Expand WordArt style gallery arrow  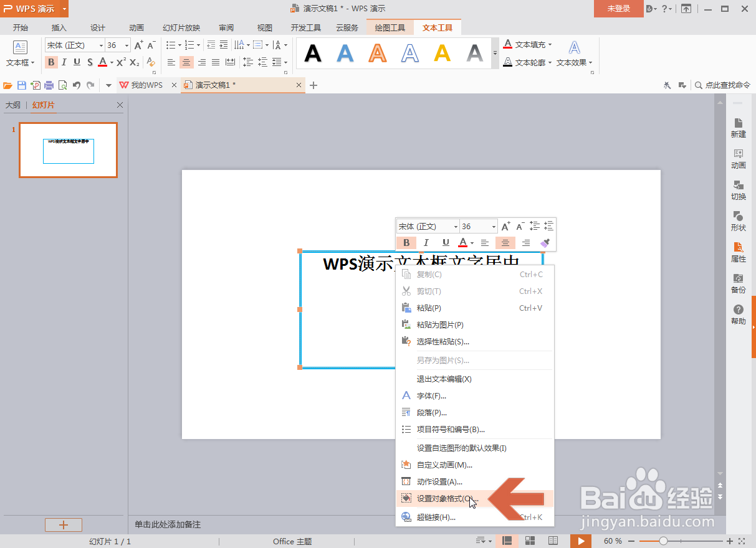[x=495, y=53]
